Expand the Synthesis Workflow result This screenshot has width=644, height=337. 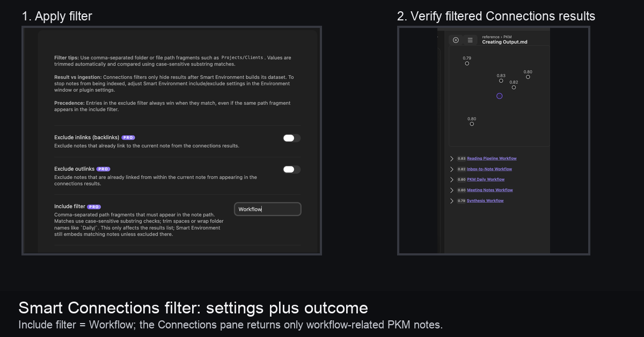[452, 201]
